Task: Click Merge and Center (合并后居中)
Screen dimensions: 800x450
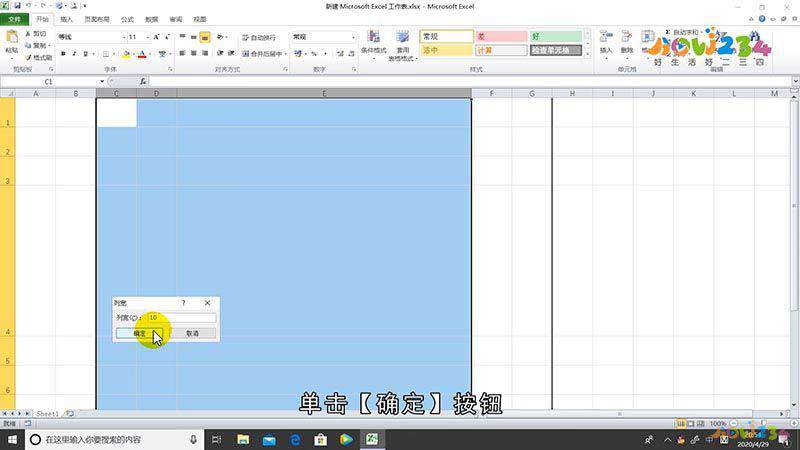Action: point(262,54)
